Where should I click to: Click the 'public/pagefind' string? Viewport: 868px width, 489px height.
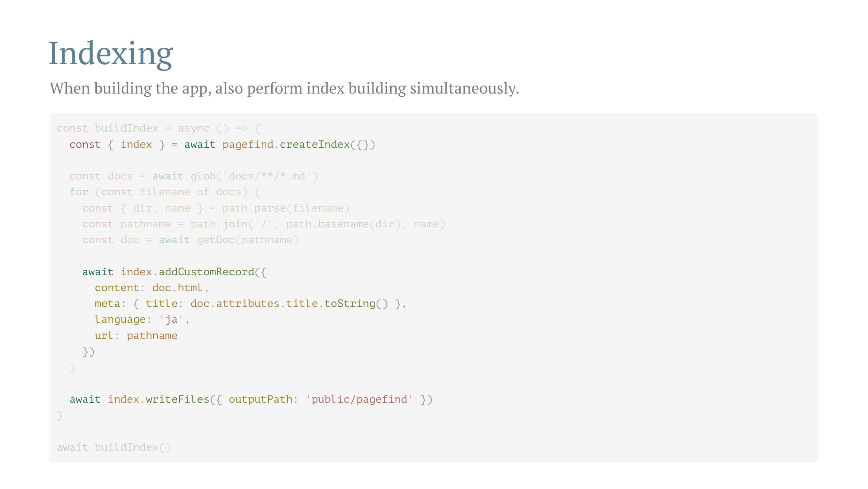pos(359,400)
